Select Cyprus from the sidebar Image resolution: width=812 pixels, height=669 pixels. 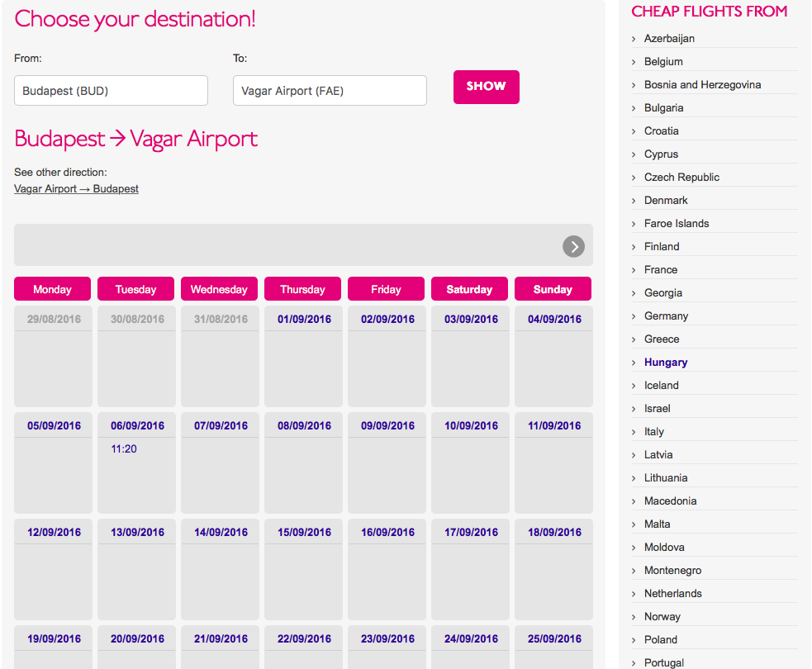(661, 154)
